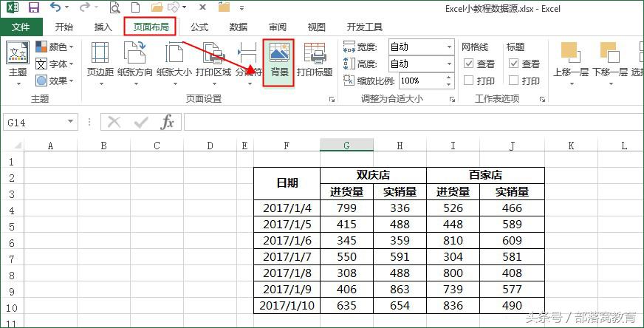Click the Save icon in quick access toolbar
Image resolution: width=644 pixels, height=328 pixels.
coord(33,7)
